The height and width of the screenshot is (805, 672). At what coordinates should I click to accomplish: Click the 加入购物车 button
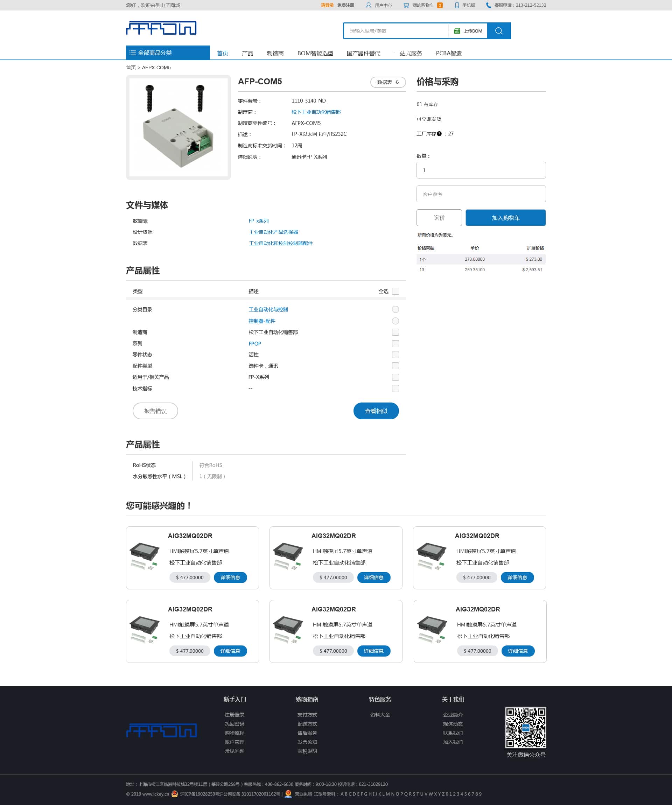tap(505, 218)
